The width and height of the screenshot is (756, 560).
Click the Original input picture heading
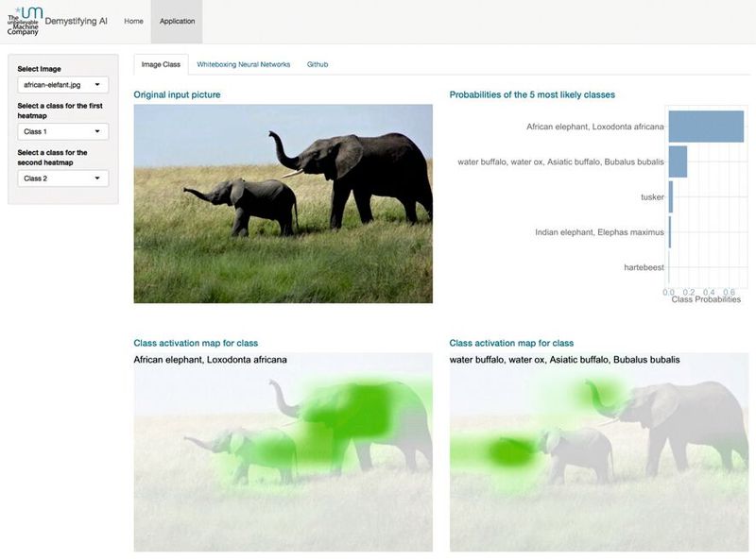tap(177, 95)
